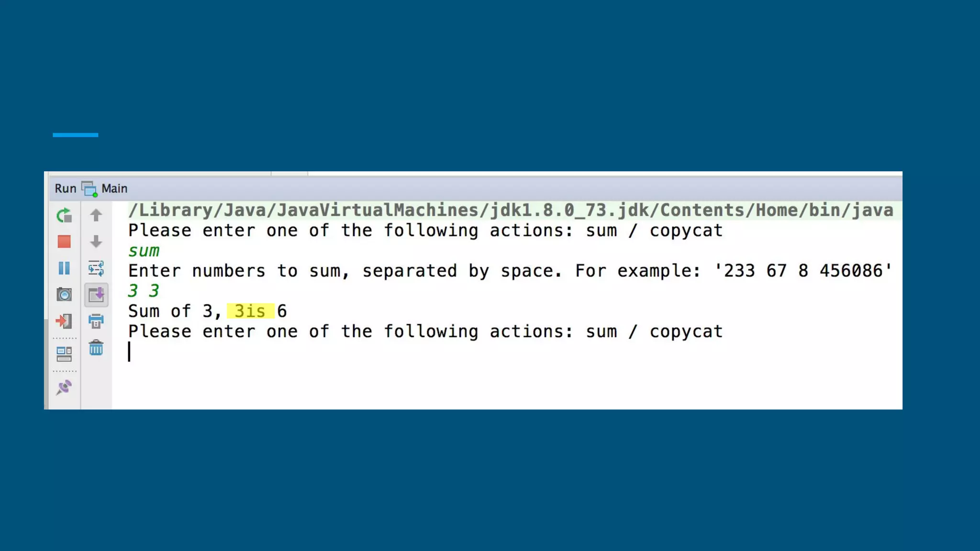Go up the stack trace arrow

[x=96, y=215]
